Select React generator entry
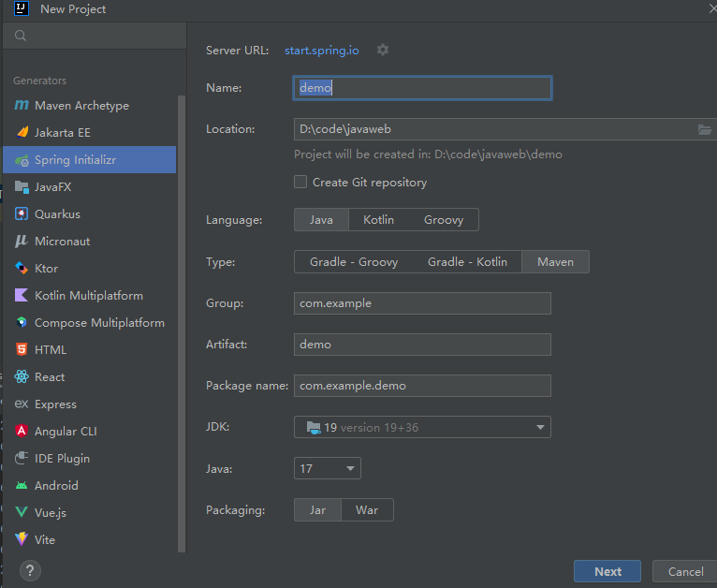Screen dimensions: 717x588 tap(90, 376)
